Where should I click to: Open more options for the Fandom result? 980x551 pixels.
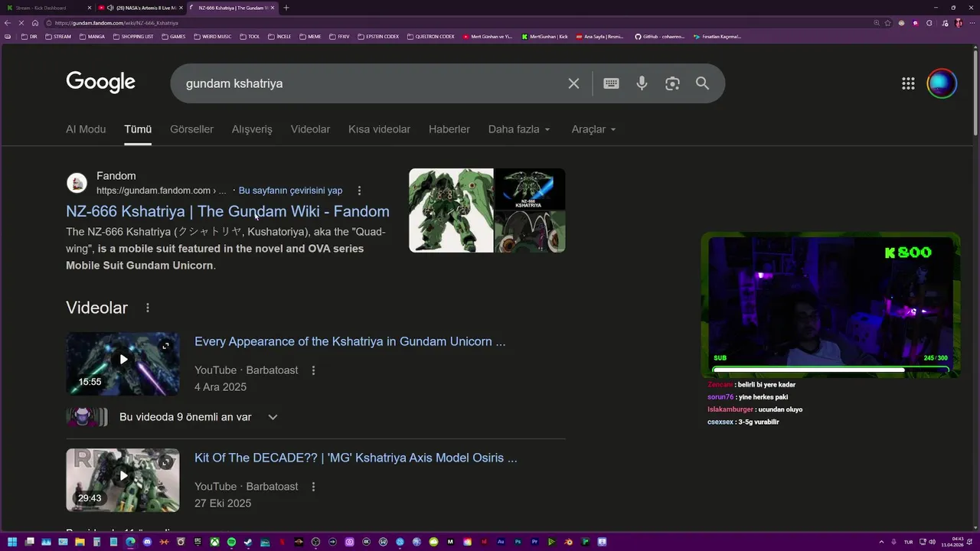pos(359,191)
